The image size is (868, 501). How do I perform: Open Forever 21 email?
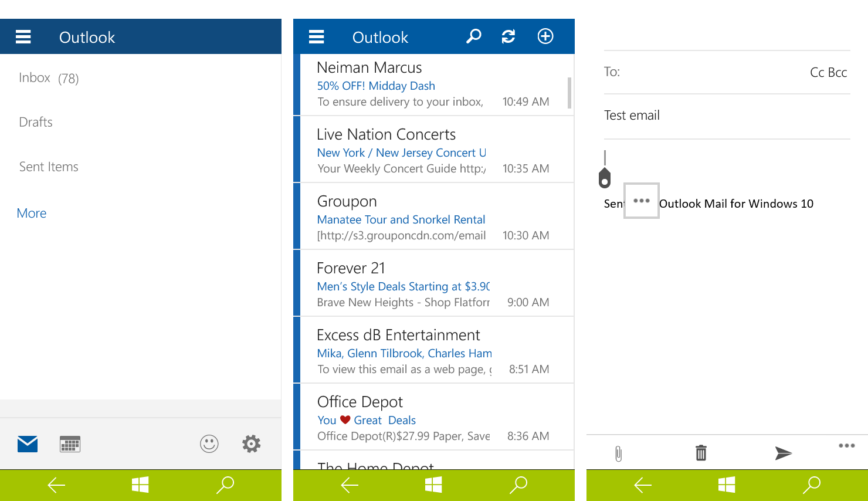tap(434, 283)
